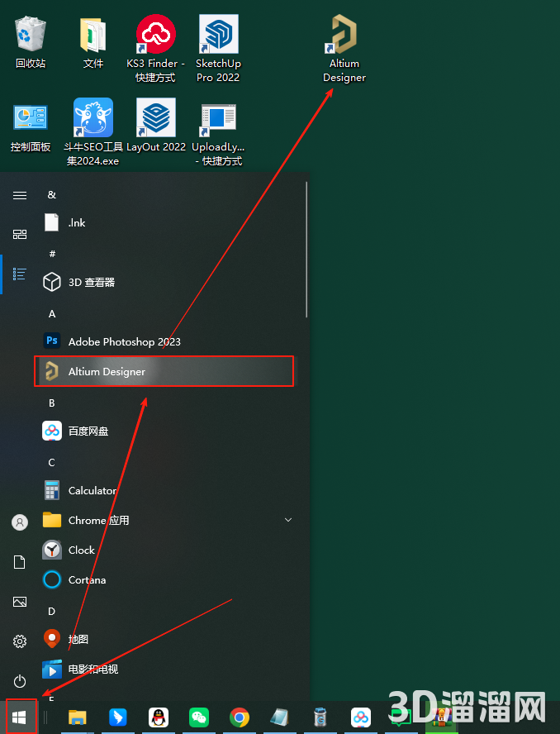This screenshot has width=560, height=734.
Task: Open Settings gear in the Start sidebar
Action: coord(20,641)
